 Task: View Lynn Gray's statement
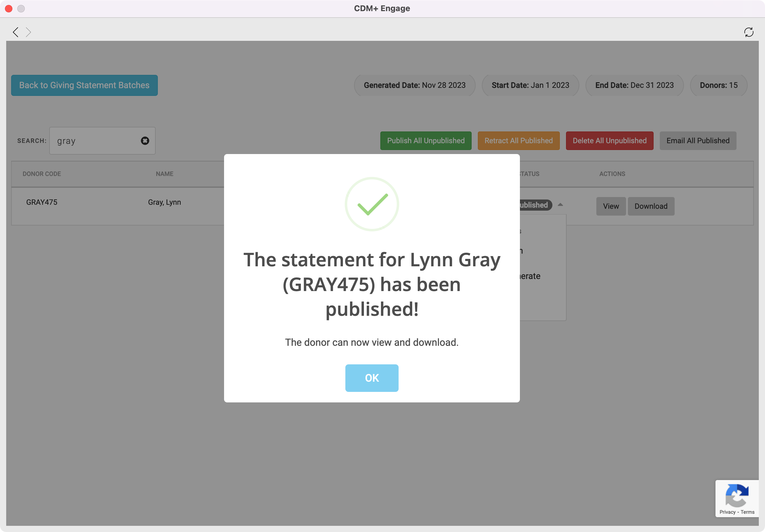pyautogui.click(x=611, y=206)
